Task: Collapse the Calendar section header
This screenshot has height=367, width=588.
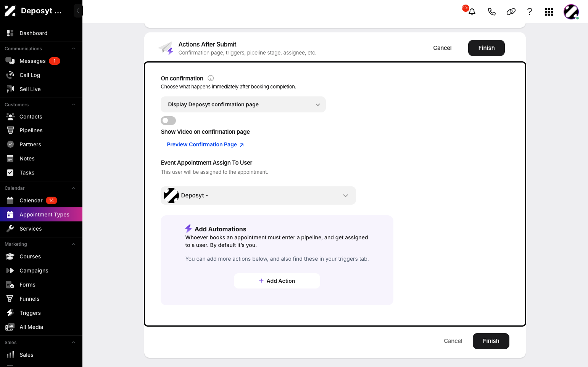Action: 74,188
